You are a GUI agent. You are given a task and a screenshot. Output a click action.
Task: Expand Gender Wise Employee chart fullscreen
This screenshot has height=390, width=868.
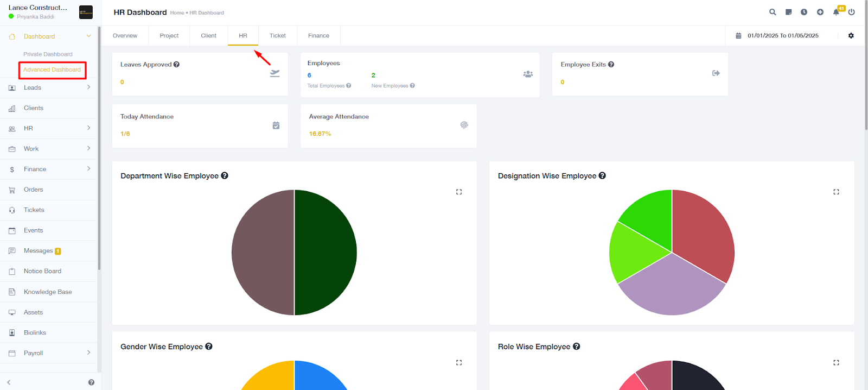pos(459,362)
